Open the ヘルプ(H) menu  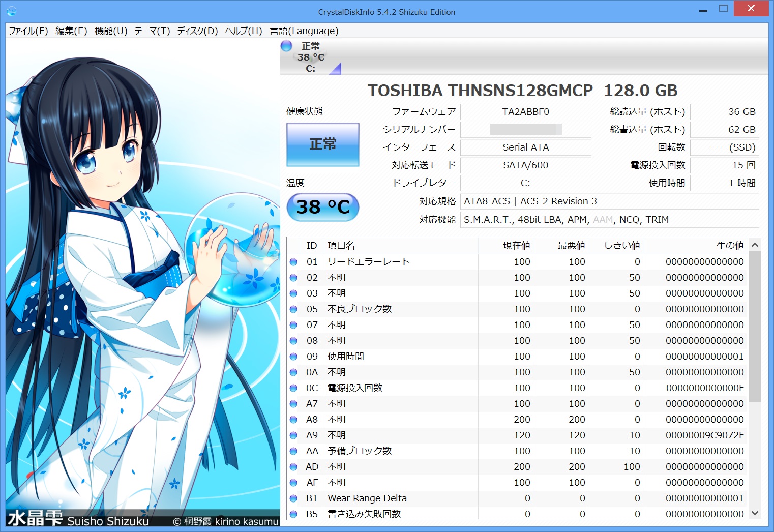pyautogui.click(x=244, y=31)
